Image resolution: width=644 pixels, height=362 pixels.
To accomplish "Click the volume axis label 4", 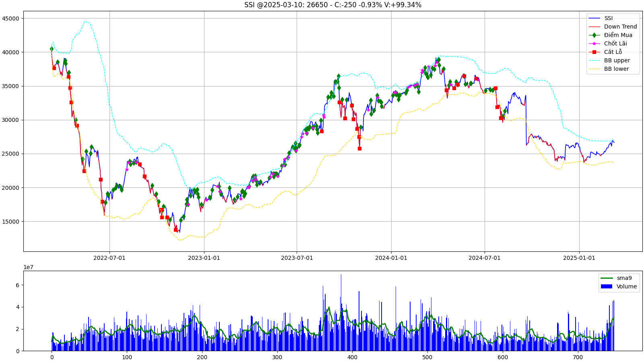I will 17,307.
